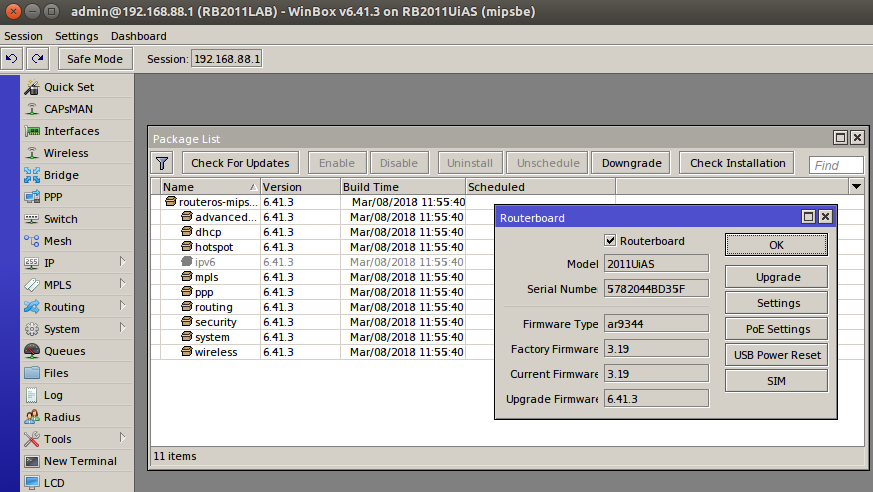Viewport: 873px width, 492px height.
Task: Uncheck the Routerboard checkbox
Action: (x=610, y=241)
